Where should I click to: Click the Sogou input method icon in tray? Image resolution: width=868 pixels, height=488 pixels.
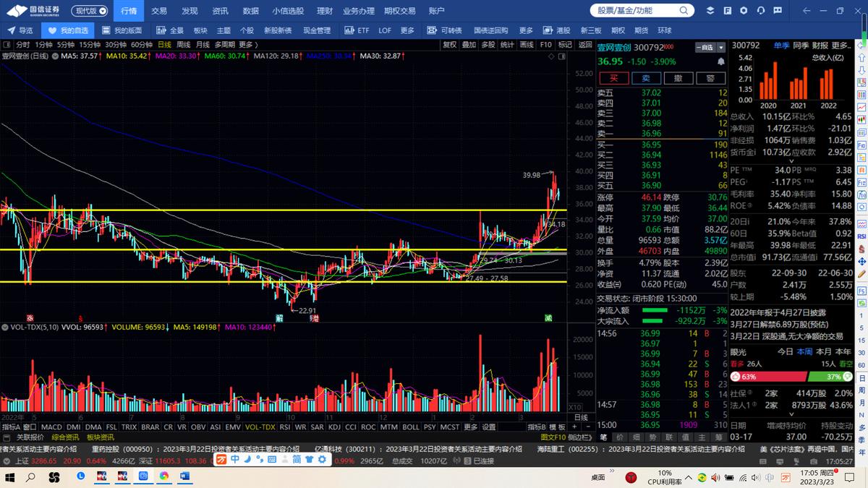(787, 478)
